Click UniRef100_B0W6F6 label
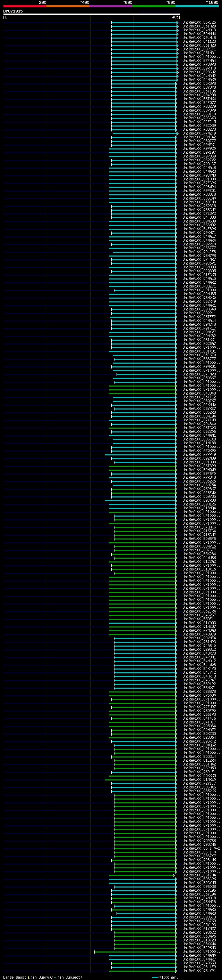 pyautogui.click(x=199, y=538)
